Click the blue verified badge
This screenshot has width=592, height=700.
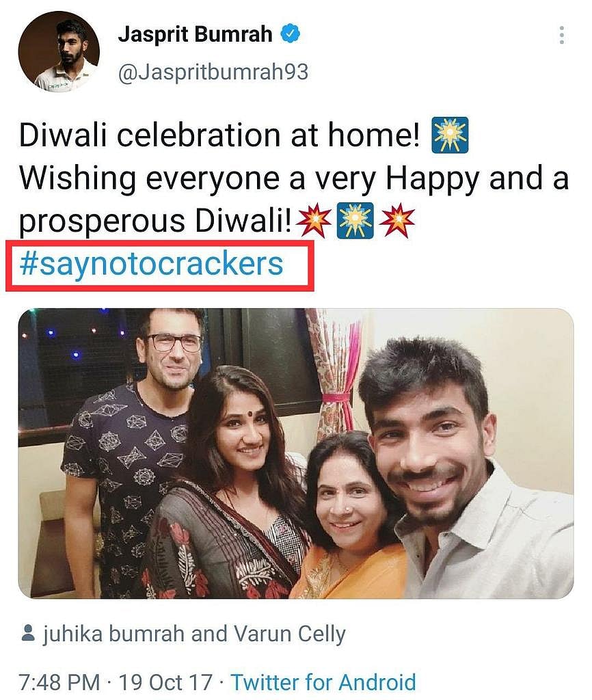[x=293, y=34]
